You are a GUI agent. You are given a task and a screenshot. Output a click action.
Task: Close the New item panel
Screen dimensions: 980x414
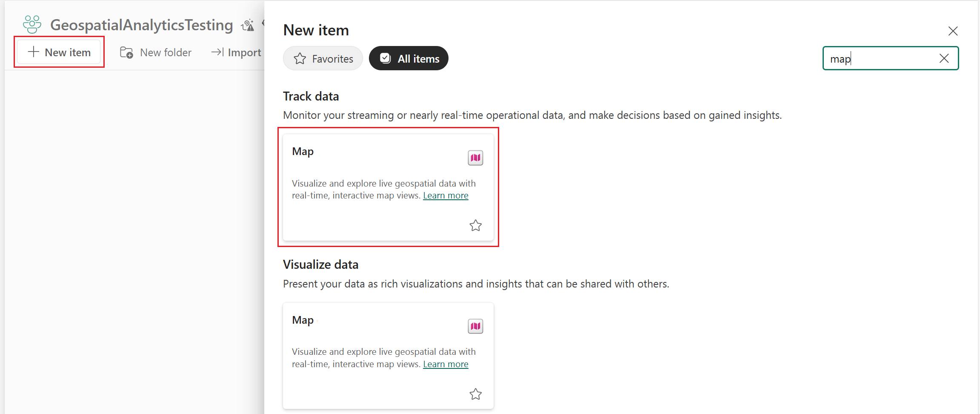click(953, 31)
